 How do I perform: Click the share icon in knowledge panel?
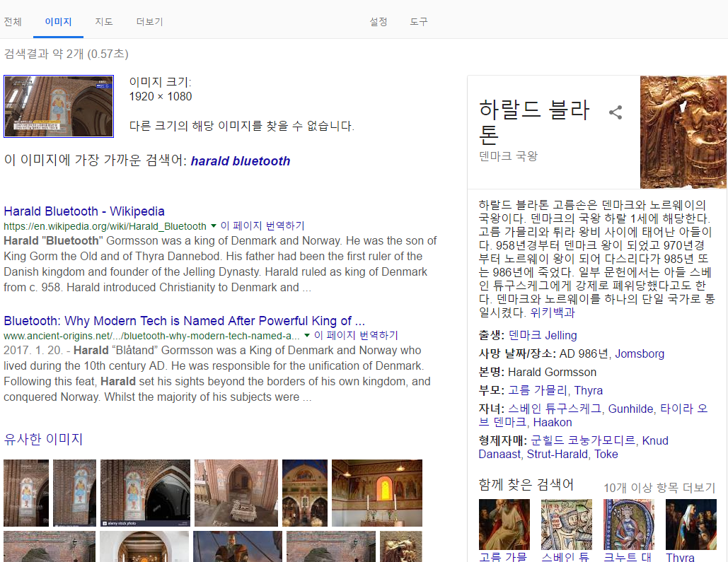(616, 112)
